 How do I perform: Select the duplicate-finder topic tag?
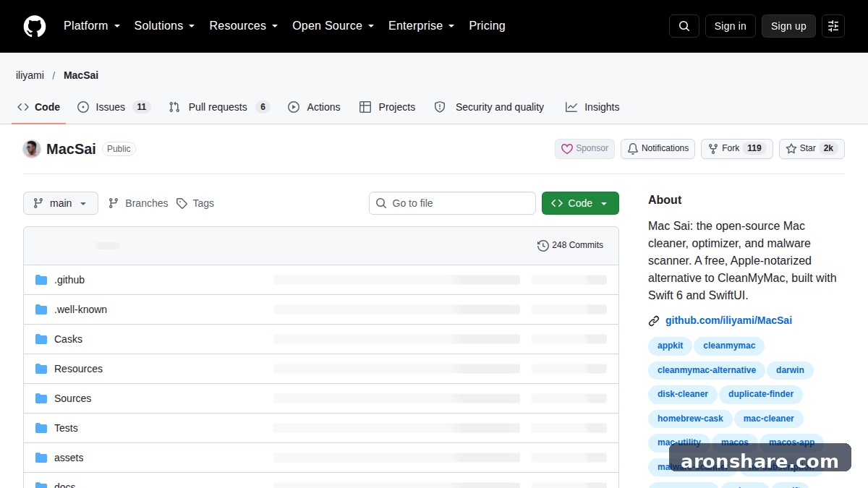(761, 394)
